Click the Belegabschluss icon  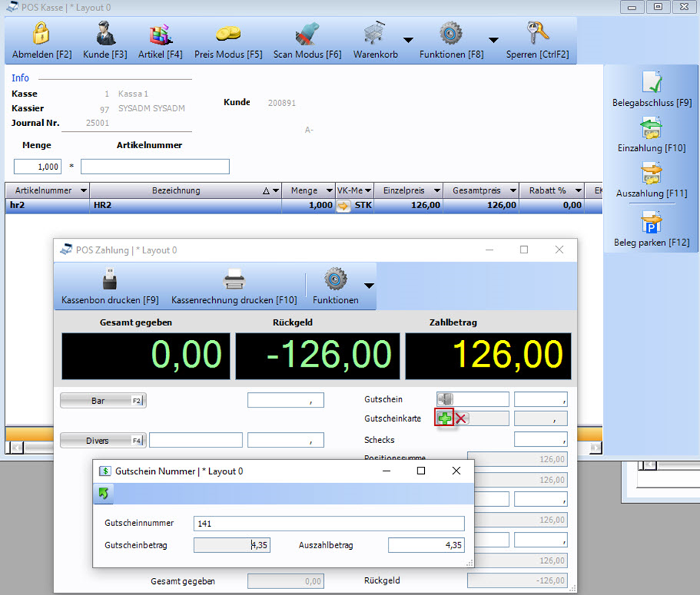(x=652, y=82)
